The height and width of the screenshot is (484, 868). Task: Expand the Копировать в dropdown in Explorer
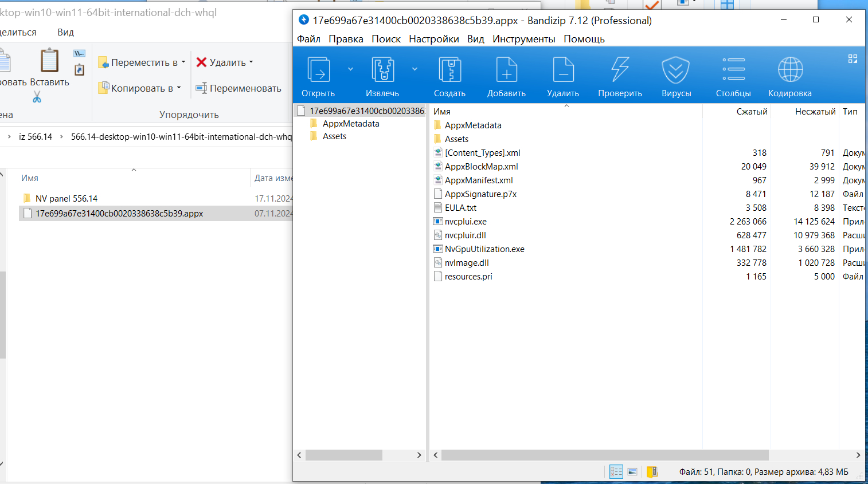(179, 88)
